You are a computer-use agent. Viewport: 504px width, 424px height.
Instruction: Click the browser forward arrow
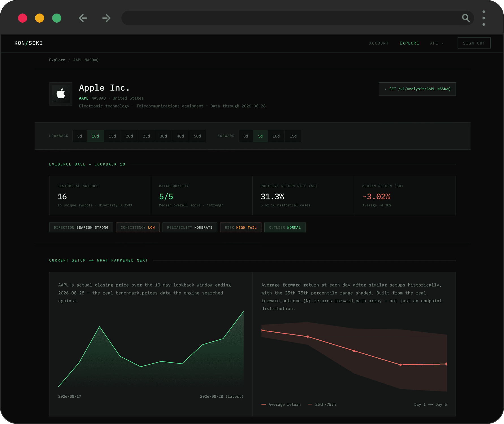pyautogui.click(x=106, y=18)
